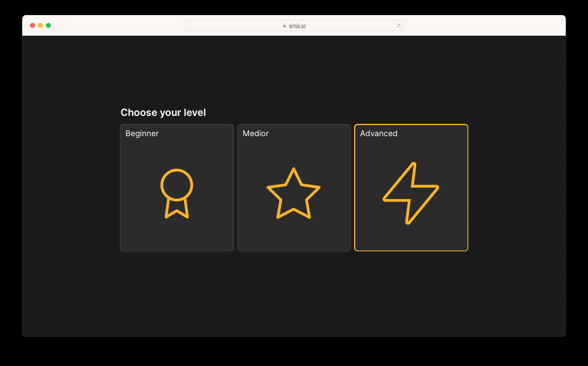
Task: Pick the Medior star icon
Action: tap(294, 193)
